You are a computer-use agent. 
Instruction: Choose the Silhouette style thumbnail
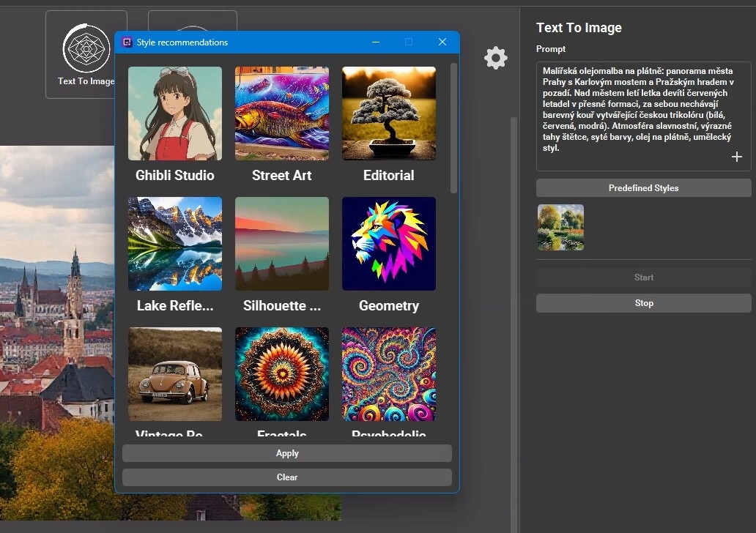click(282, 244)
